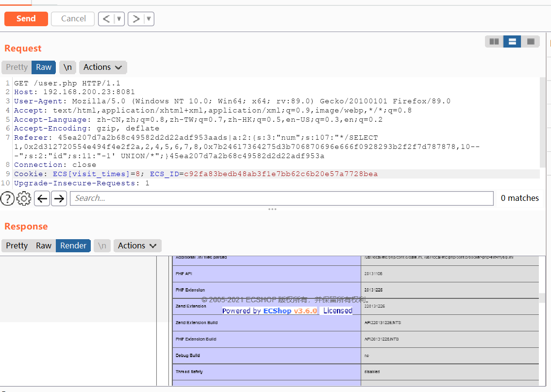Focus the request Search field
Viewport: 551px width, 392px height.
[x=282, y=198]
